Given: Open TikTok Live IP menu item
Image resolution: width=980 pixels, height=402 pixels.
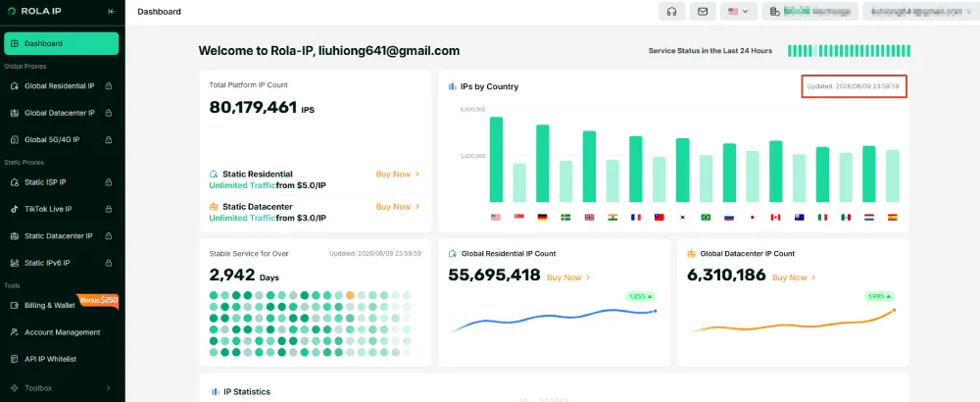Looking at the screenshot, I should (x=61, y=209).
